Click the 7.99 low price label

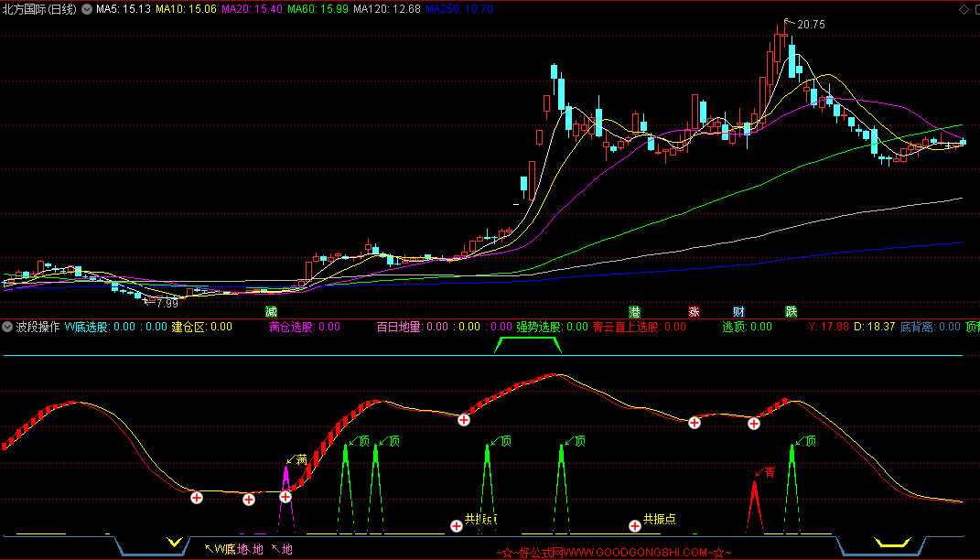coord(167,303)
